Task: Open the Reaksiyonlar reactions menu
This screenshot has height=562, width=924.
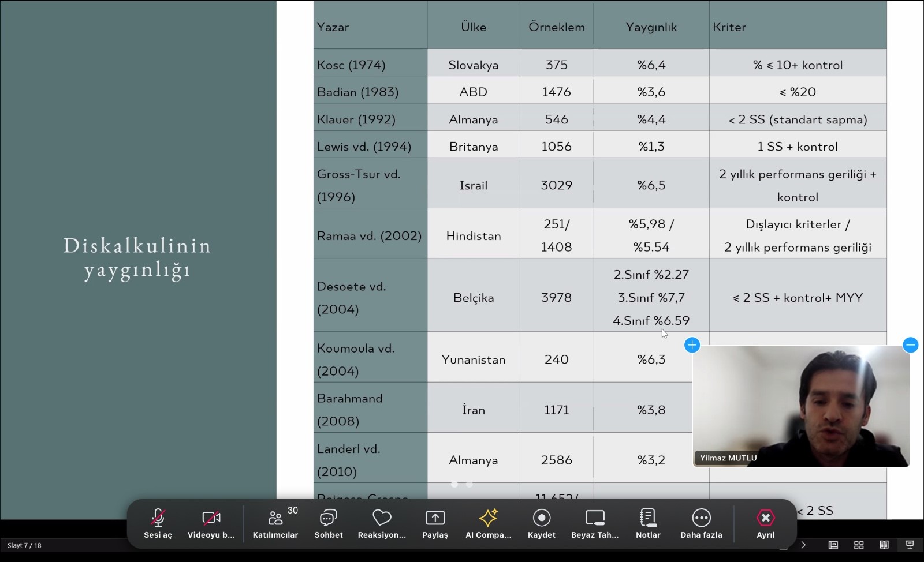Action: click(382, 524)
